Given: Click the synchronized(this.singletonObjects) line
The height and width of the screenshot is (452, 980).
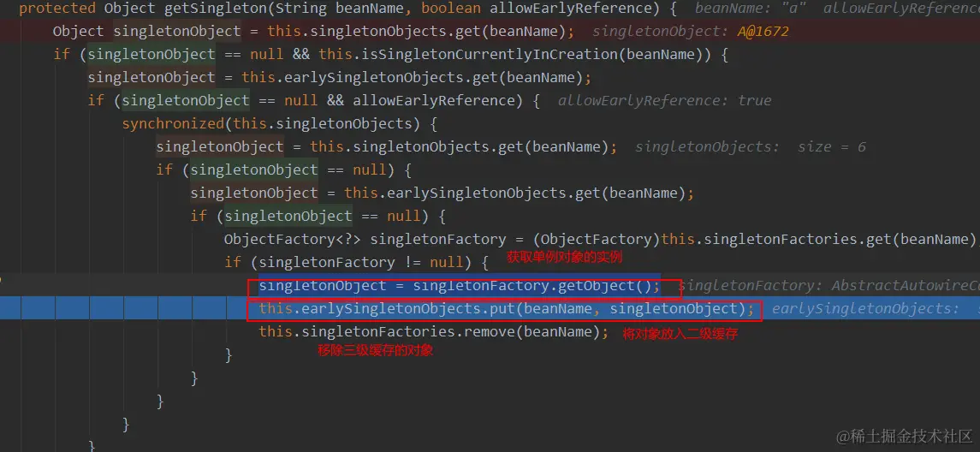Looking at the screenshot, I should click(x=279, y=124).
